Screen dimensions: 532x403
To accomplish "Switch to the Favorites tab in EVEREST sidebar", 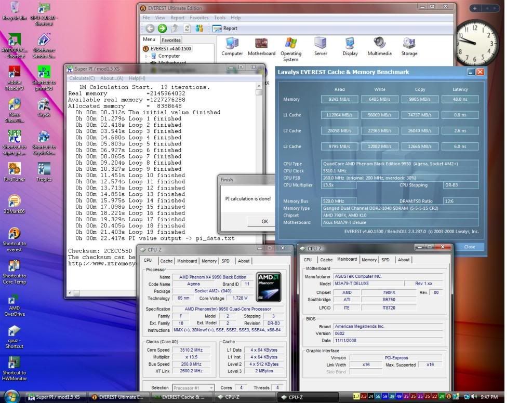I will [x=171, y=39].
